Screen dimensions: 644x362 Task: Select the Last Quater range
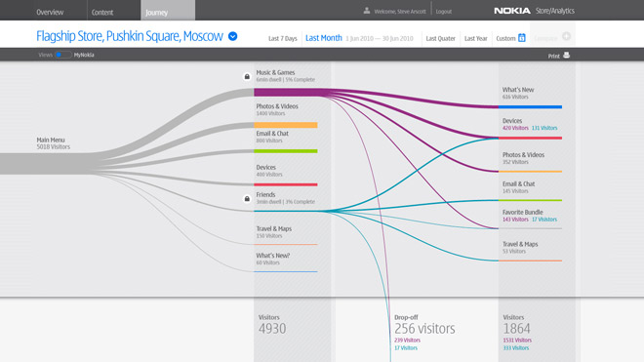(440, 39)
